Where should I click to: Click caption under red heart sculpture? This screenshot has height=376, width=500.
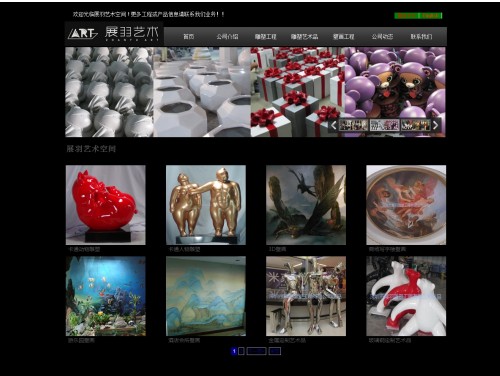[x=84, y=249]
